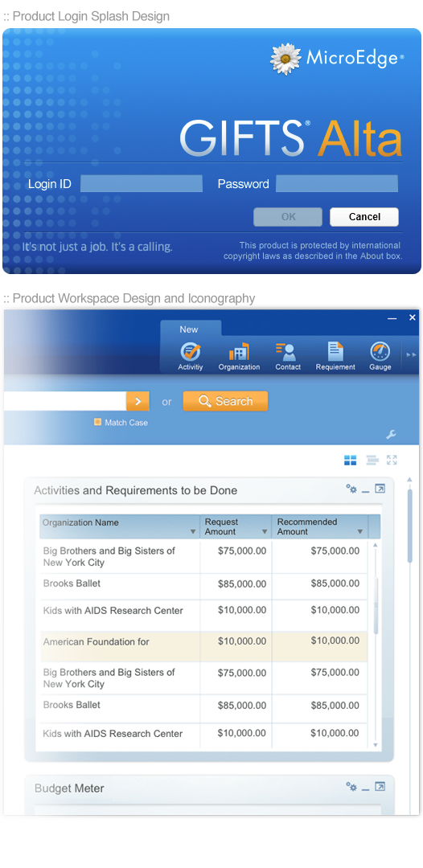Select the Gauge icon

380,351
